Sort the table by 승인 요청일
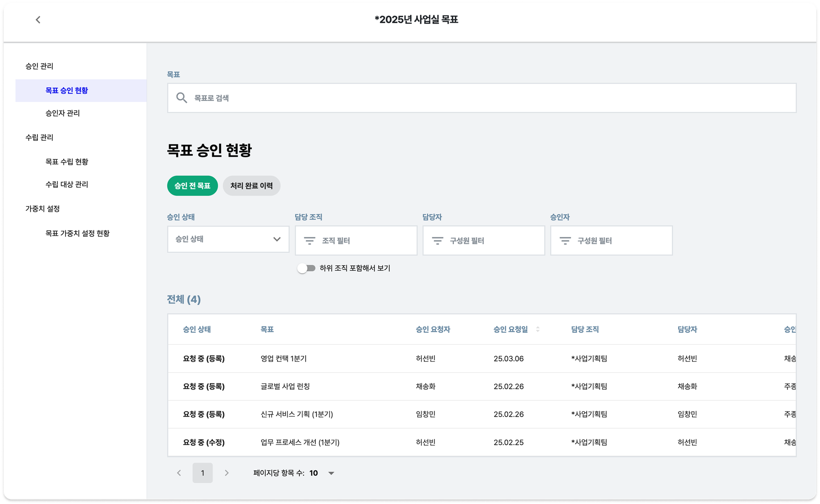 537,329
